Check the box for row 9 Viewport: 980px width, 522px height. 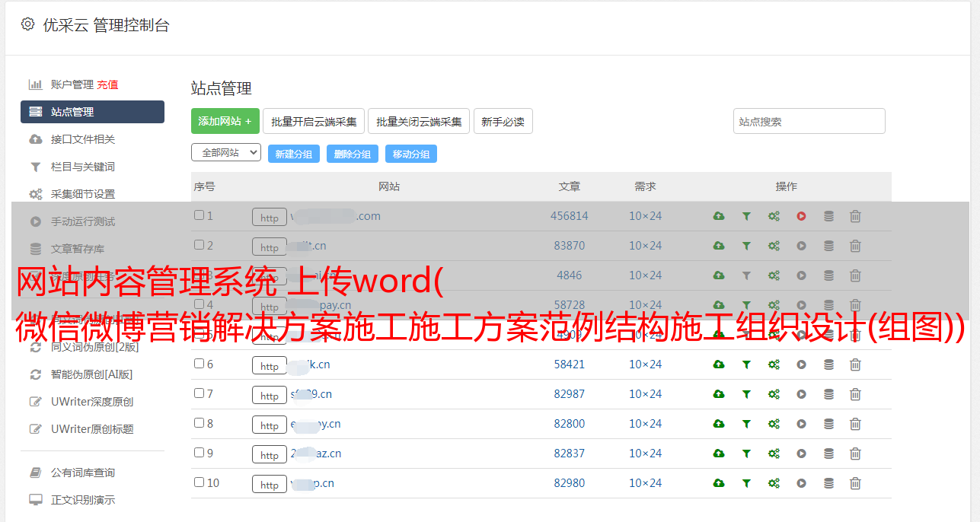[199, 453]
